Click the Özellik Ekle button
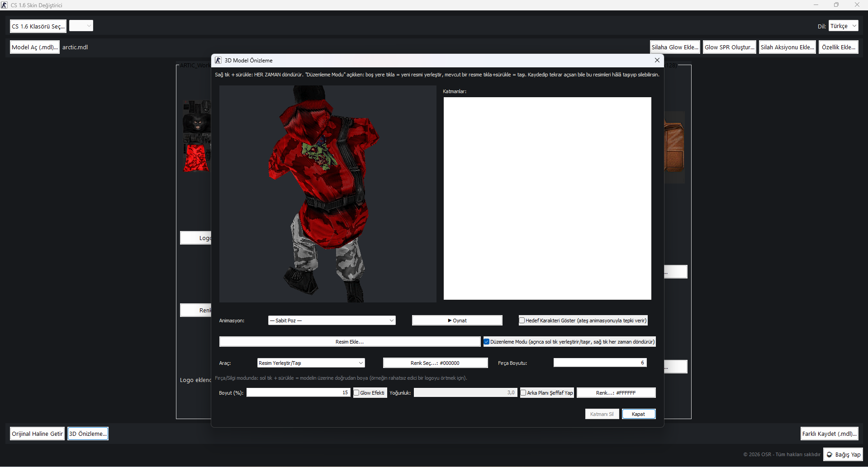 (838, 47)
